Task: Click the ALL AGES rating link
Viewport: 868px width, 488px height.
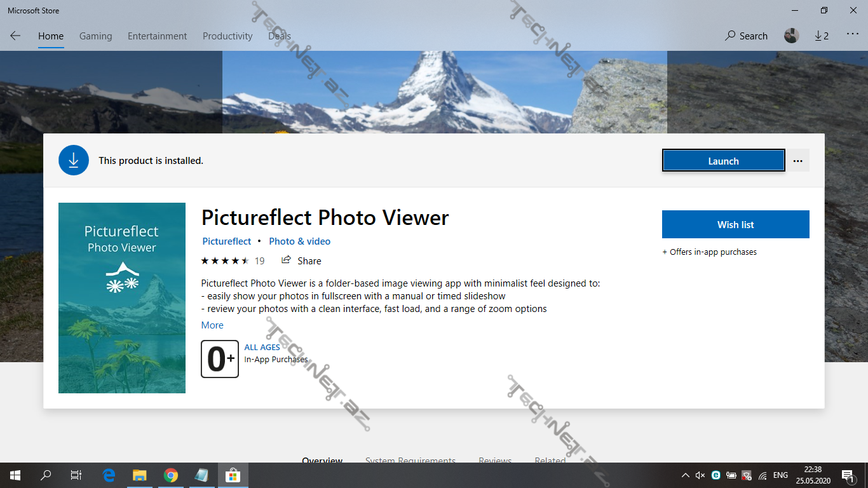Action: [262, 348]
